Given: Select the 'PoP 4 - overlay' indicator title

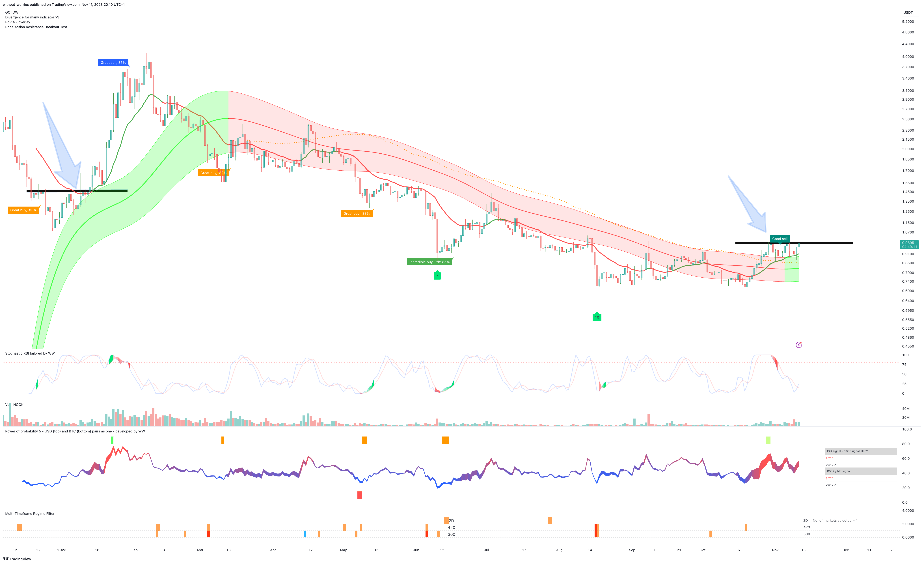Looking at the screenshot, I should tap(18, 22).
